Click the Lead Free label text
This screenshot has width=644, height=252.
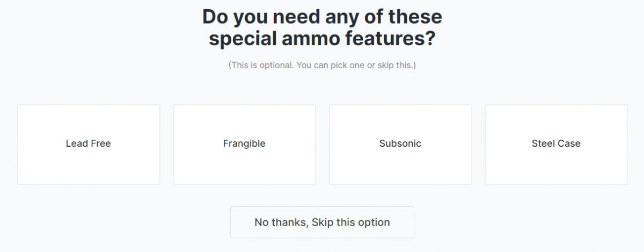tap(89, 143)
